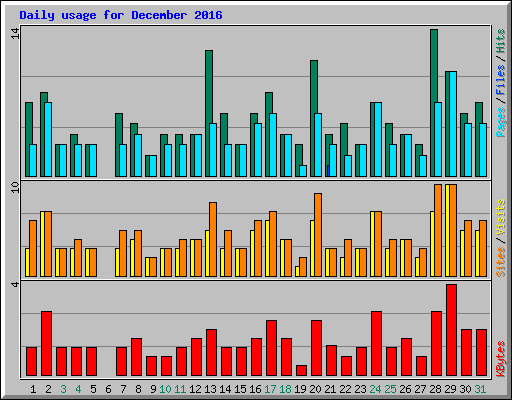Click weekend day label 11
The image size is (512, 400).
tap(180, 389)
